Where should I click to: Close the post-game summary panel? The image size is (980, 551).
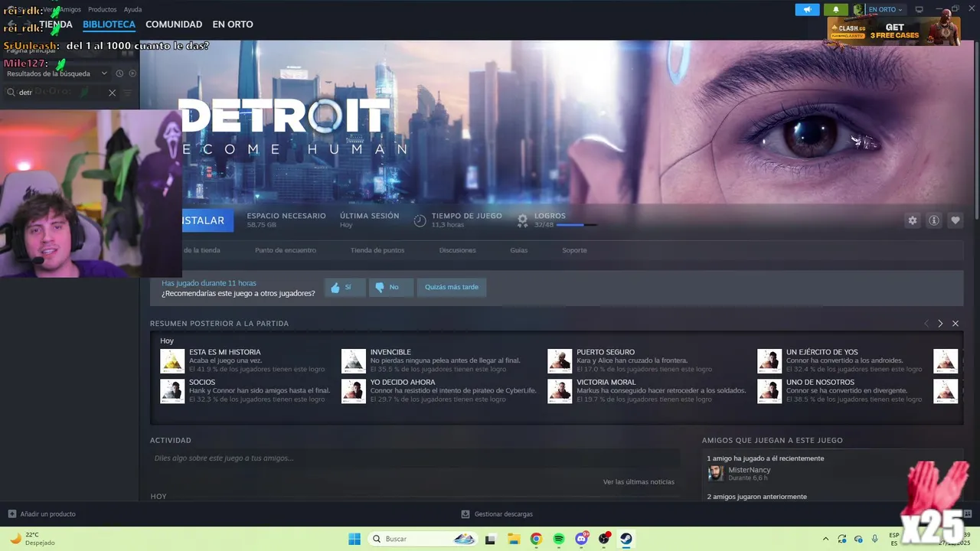tap(955, 324)
